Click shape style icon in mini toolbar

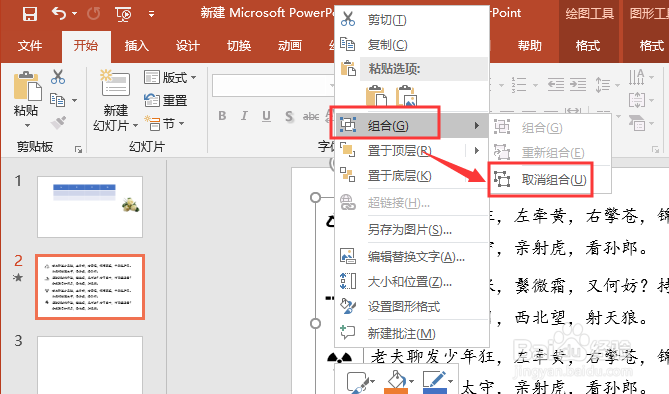tap(358, 382)
